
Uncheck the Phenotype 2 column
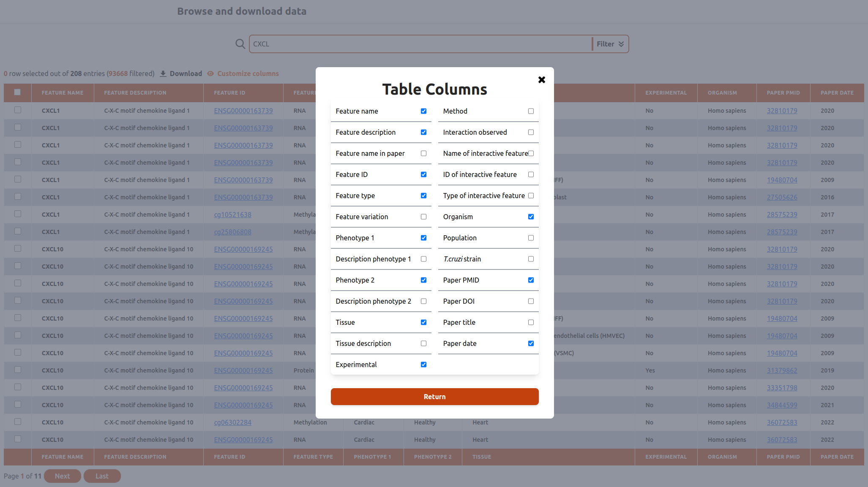(423, 280)
